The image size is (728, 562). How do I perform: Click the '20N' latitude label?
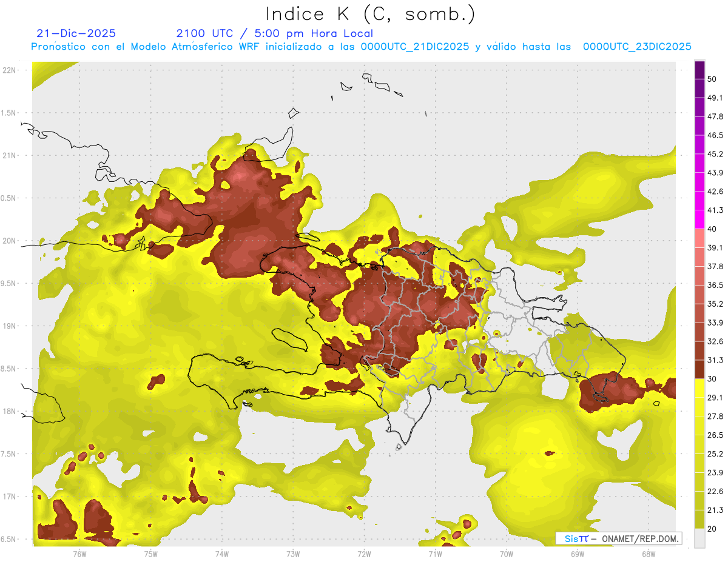point(9,241)
